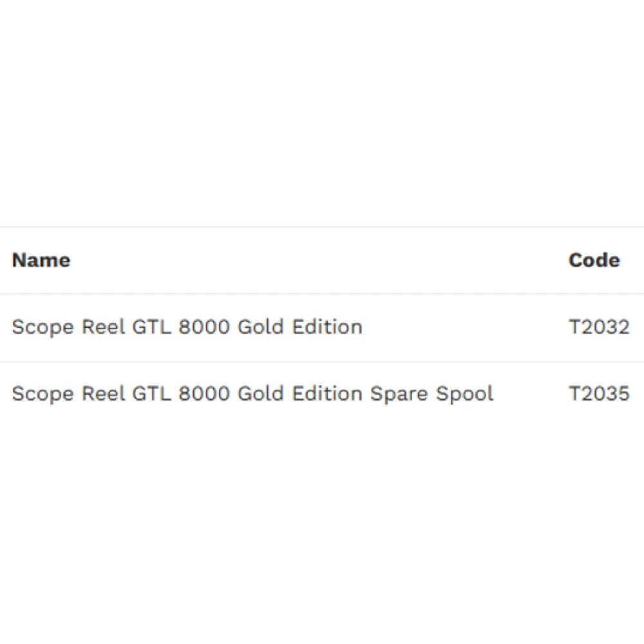Click Gold in the T2032 row

(x=261, y=327)
